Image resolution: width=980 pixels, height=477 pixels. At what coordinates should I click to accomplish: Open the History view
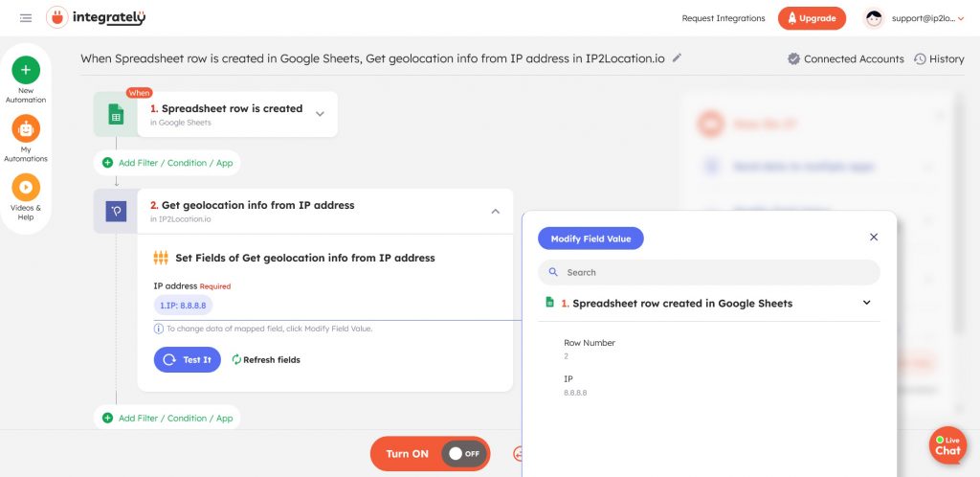pos(939,59)
